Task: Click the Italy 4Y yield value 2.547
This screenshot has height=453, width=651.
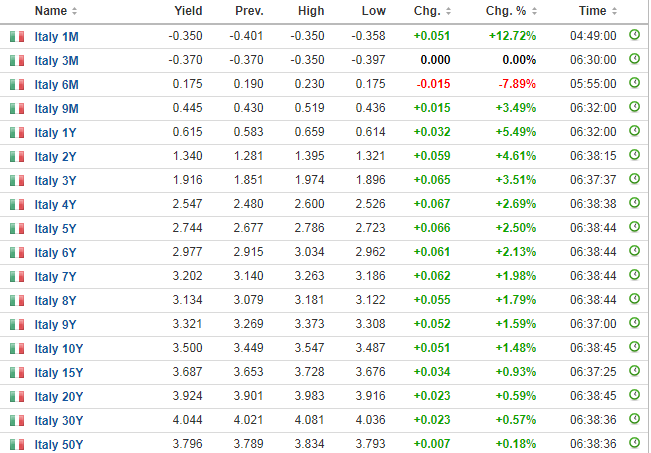Action: [x=187, y=204]
